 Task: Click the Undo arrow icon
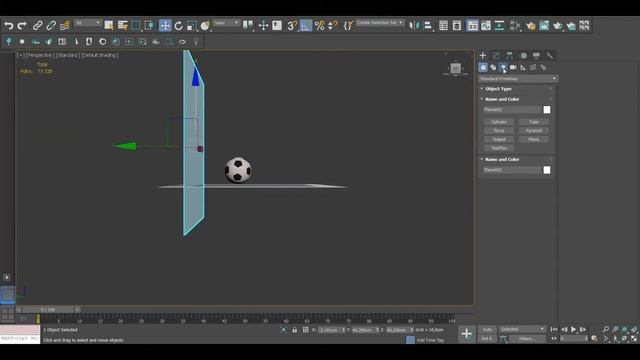pos(9,26)
